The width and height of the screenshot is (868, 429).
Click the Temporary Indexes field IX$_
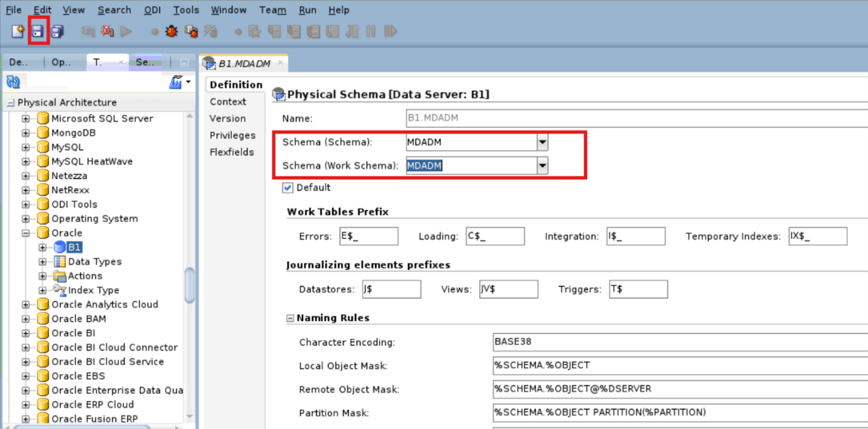[x=818, y=236]
